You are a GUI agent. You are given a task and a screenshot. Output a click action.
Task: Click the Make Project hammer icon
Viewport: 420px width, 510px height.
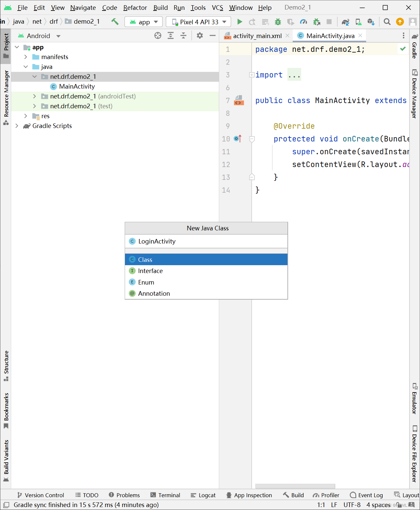click(x=115, y=22)
